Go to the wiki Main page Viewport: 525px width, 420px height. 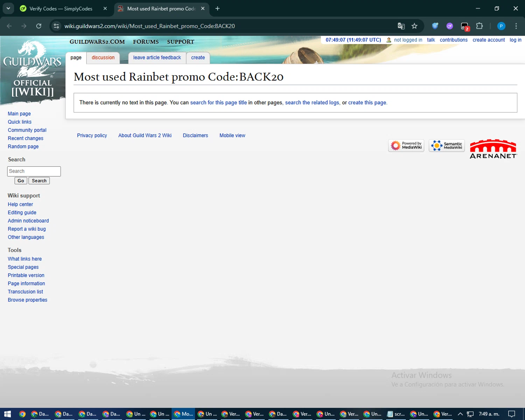19,114
